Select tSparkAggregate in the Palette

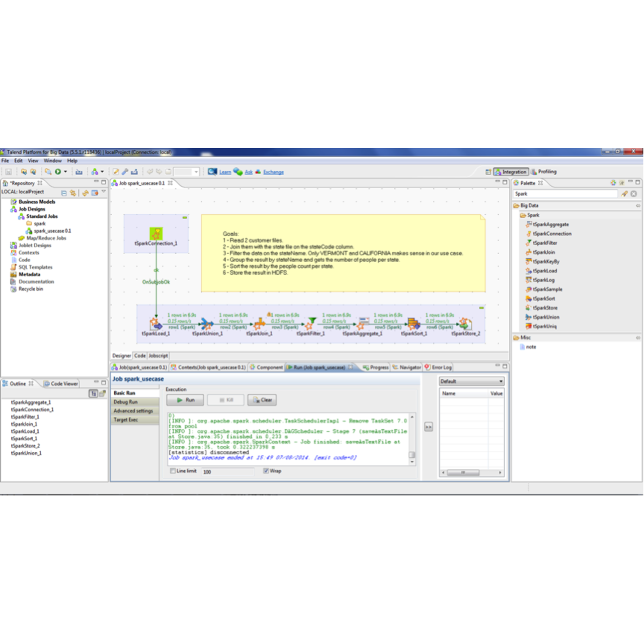coord(550,224)
